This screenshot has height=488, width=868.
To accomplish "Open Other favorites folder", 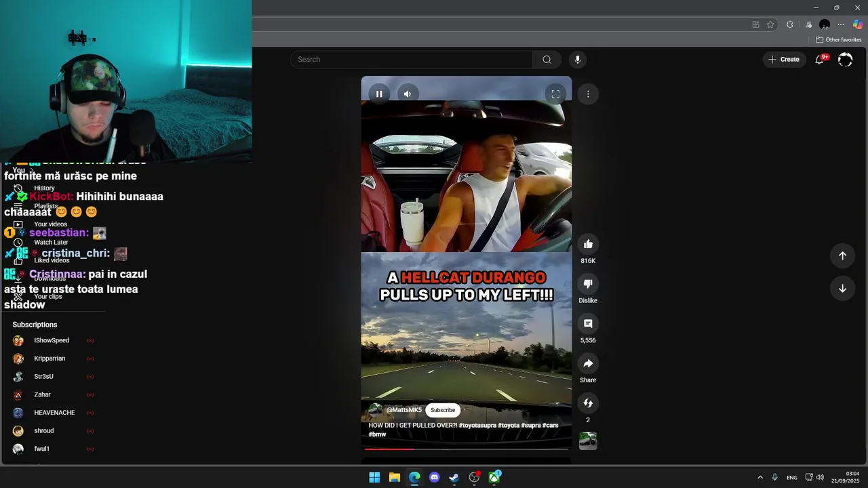I will pos(838,40).
